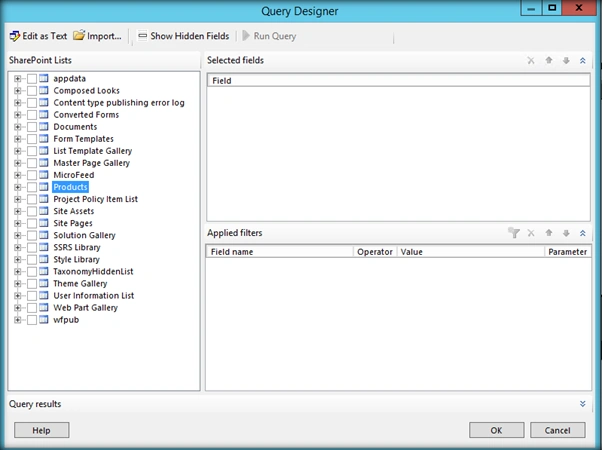Click add filter funnel icon
Screen dimensions: 602x450
(x=513, y=233)
